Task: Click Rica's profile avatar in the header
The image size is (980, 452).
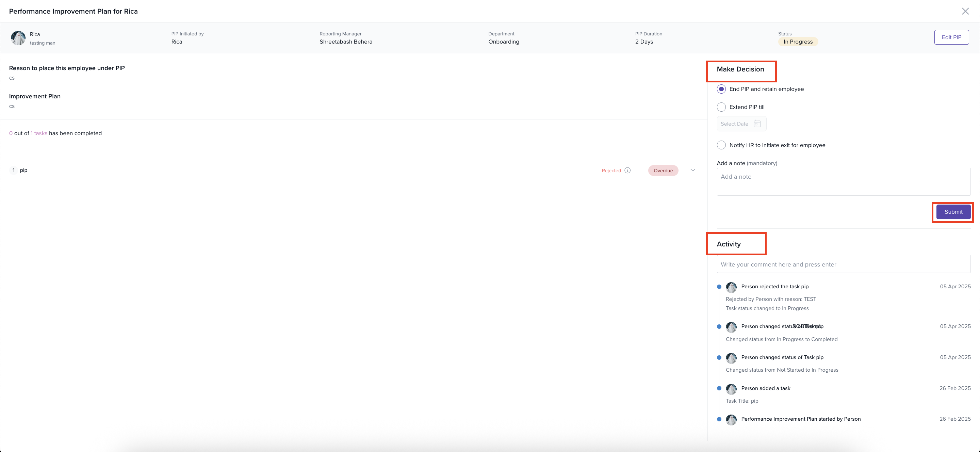Action: click(18, 38)
